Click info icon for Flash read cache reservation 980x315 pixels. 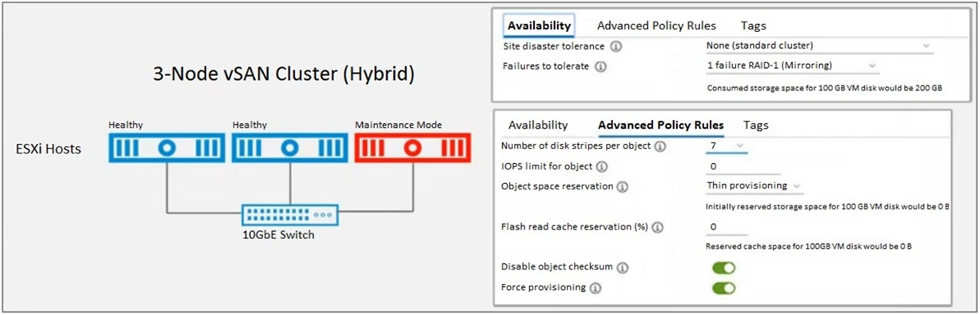tap(658, 227)
